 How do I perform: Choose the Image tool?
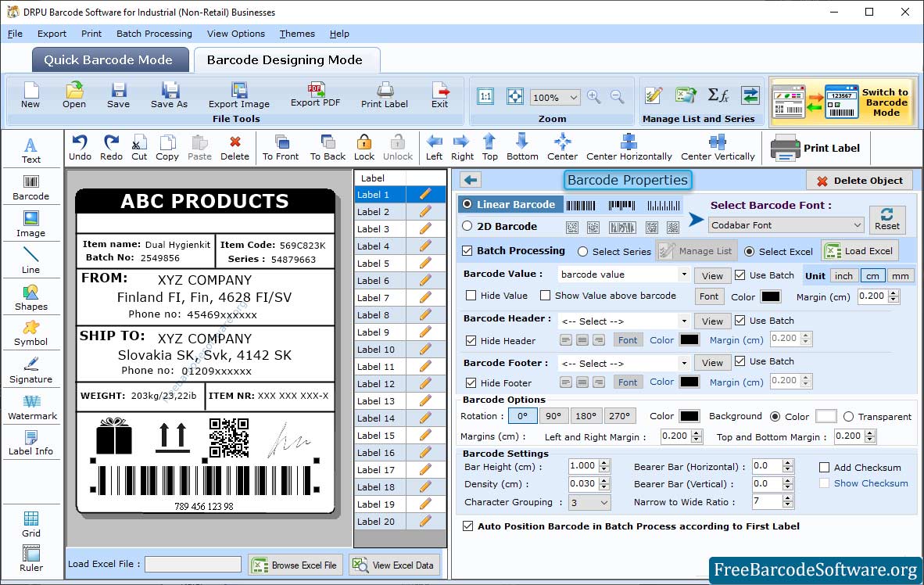tap(30, 224)
